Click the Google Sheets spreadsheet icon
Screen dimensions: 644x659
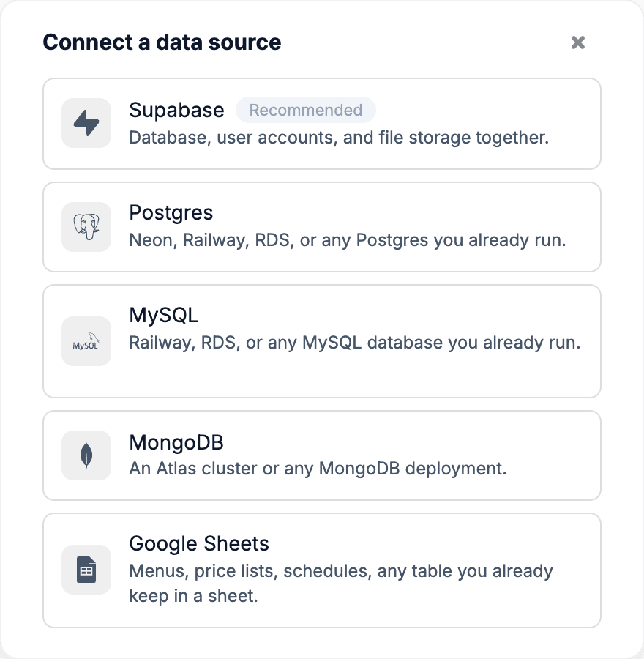point(86,570)
